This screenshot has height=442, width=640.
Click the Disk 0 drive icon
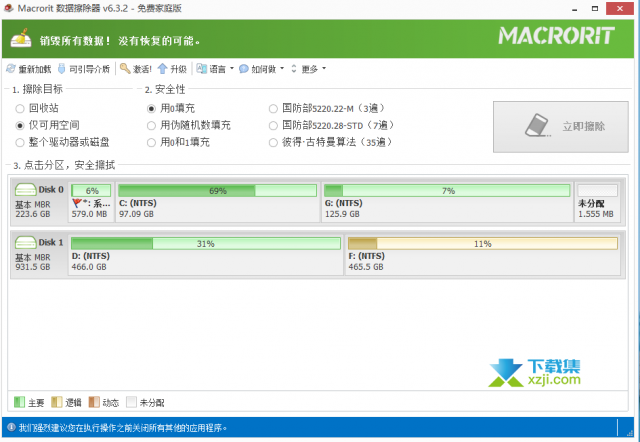pos(26,189)
